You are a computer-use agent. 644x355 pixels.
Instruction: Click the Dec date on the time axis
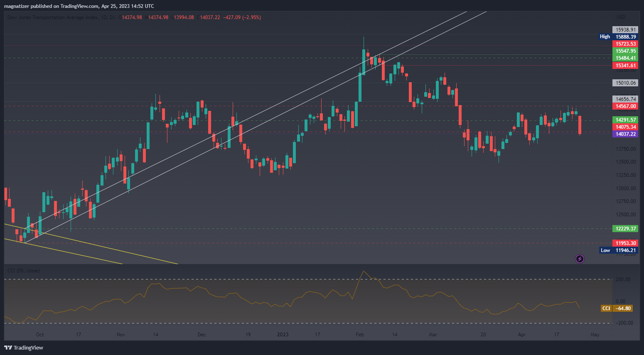point(202,335)
